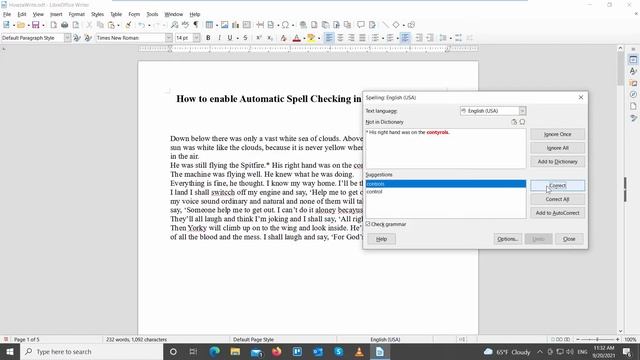Open the Underline style dropdown arrow
The width and height of the screenshot is (640, 360).
tap(237, 38)
